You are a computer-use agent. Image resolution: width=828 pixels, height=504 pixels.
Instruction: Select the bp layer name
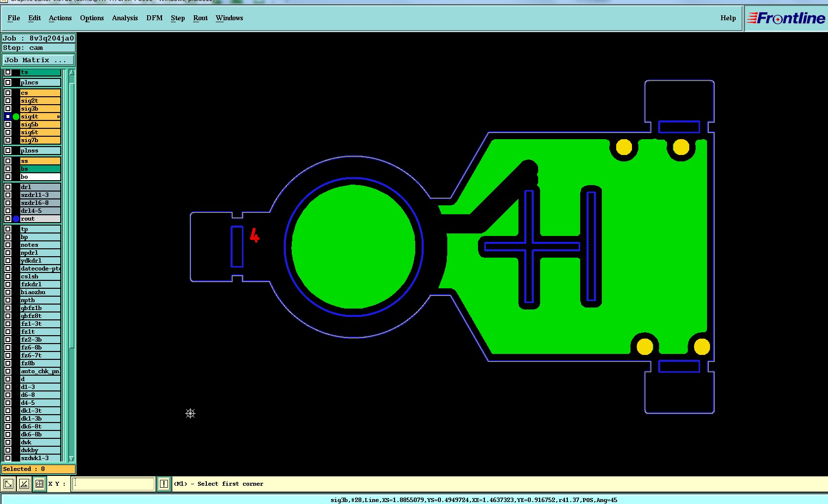pyautogui.click(x=40, y=237)
